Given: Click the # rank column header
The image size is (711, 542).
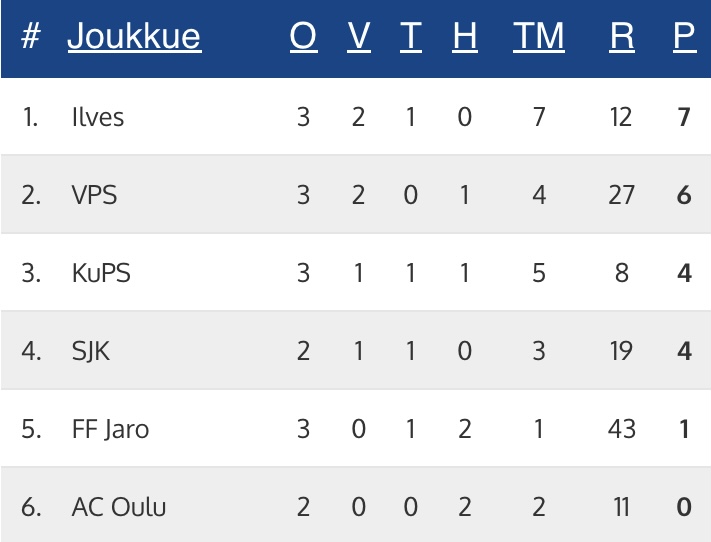Looking at the screenshot, I should point(31,37).
